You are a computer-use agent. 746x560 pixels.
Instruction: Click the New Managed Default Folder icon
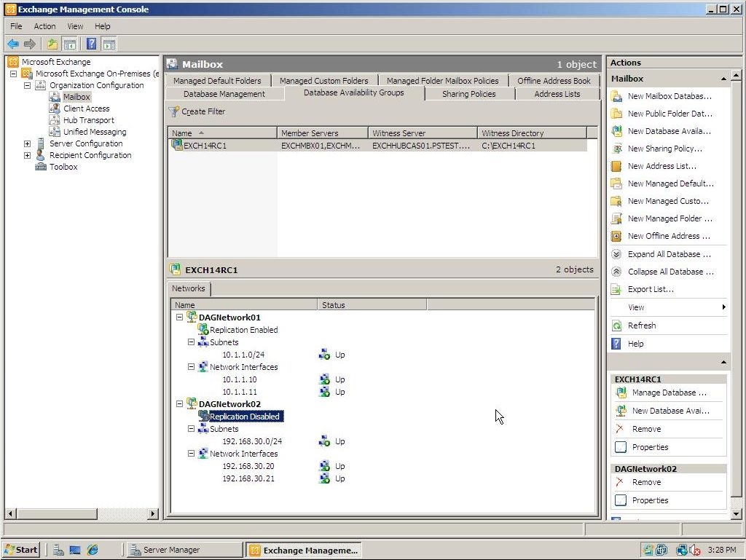click(x=616, y=184)
